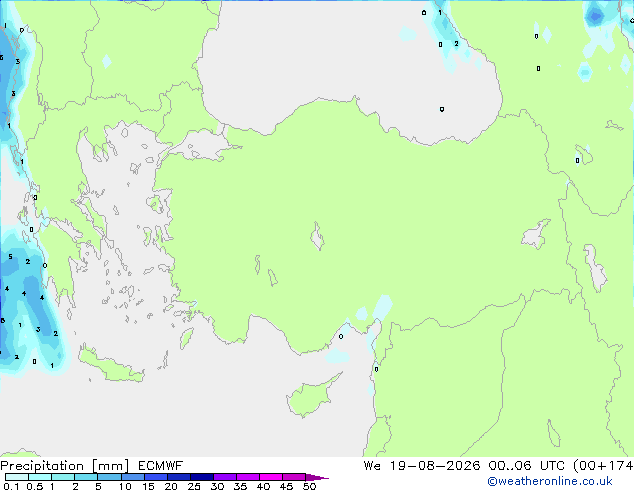Click the legend label '25'

click(x=194, y=486)
